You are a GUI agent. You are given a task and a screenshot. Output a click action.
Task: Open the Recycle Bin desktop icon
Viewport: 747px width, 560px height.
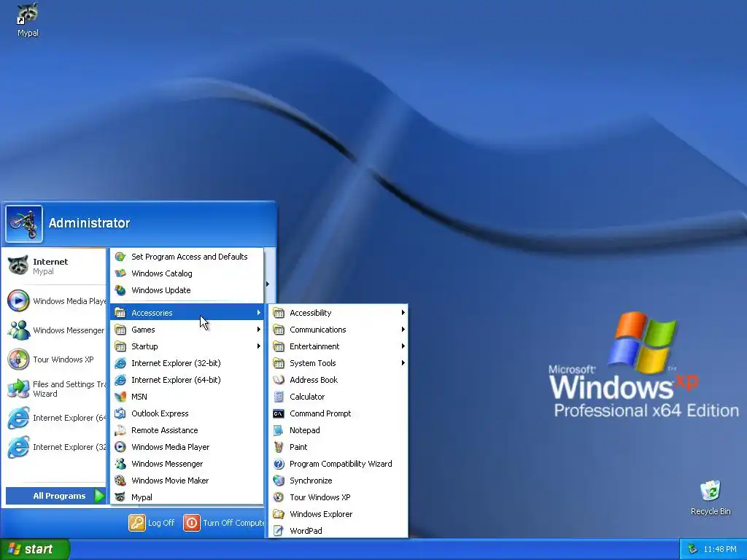click(x=711, y=491)
